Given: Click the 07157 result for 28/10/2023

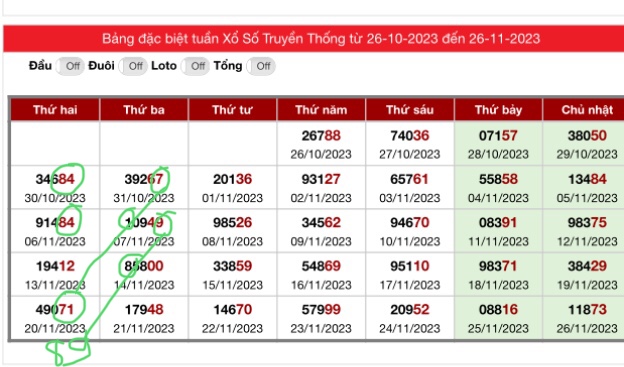Looking at the screenshot, I should coord(498,136).
